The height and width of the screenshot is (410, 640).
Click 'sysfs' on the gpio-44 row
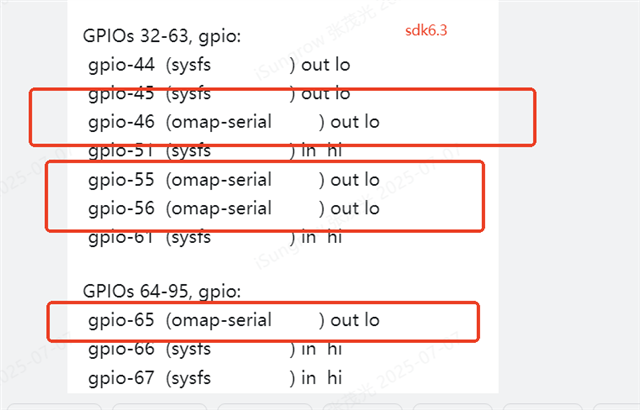(x=191, y=65)
